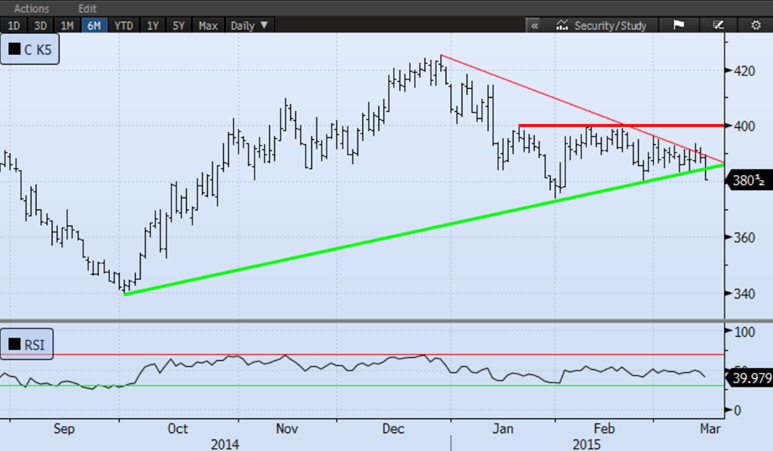Screen dimensions: 773x451
Task: Click the red horizontal resistance line at 400
Action: pyautogui.click(x=620, y=126)
